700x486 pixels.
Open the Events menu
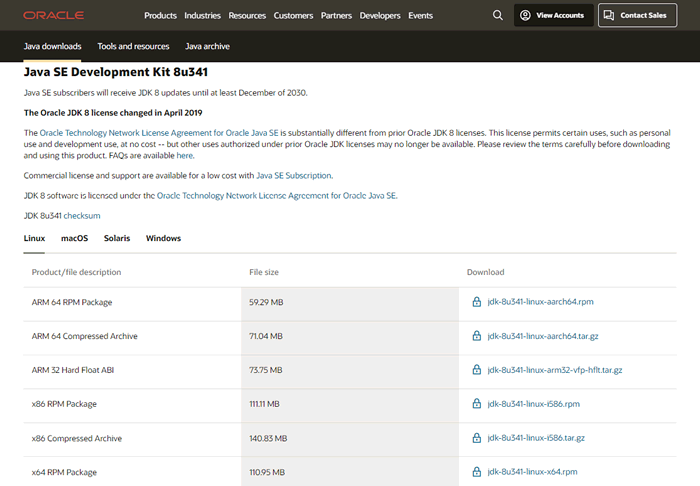(421, 16)
